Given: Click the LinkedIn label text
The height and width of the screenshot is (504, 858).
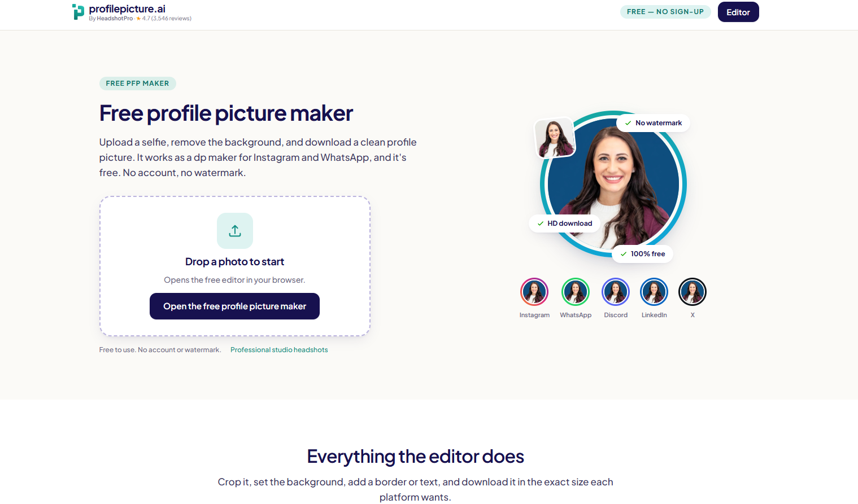Looking at the screenshot, I should [654, 315].
